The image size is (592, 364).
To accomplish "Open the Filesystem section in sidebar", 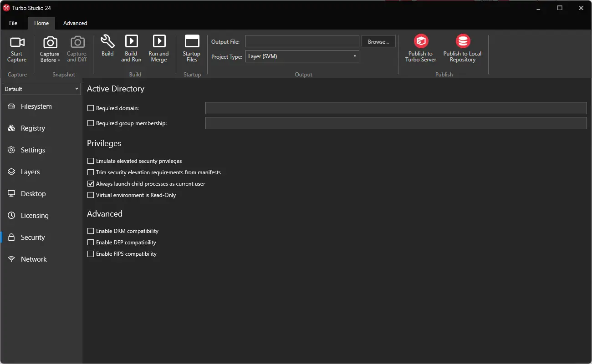I will pos(41,106).
